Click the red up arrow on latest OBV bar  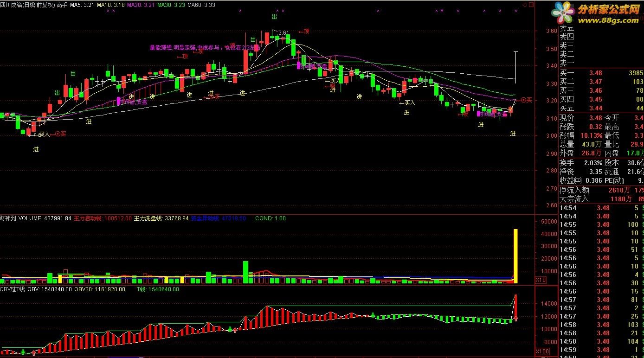(x=515, y=318)
